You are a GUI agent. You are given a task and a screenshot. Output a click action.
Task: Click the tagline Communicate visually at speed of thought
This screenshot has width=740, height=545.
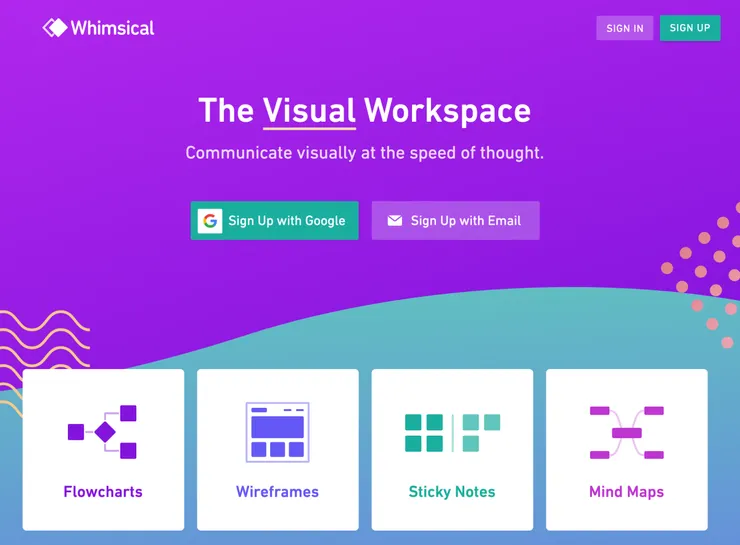(x=364, y=153)
